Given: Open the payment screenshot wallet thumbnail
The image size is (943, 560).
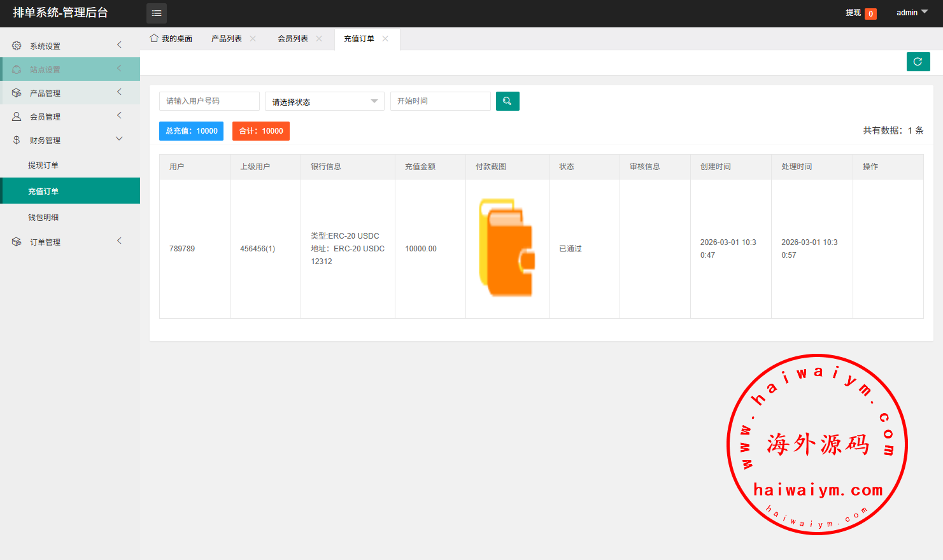Looking at the screenshot, I should coord(507,248).
